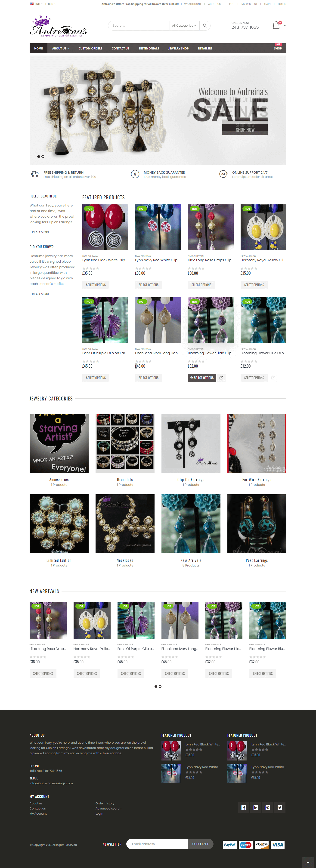
Task: Open the LinkedIn social icon in footer
Action: [256, 807]
